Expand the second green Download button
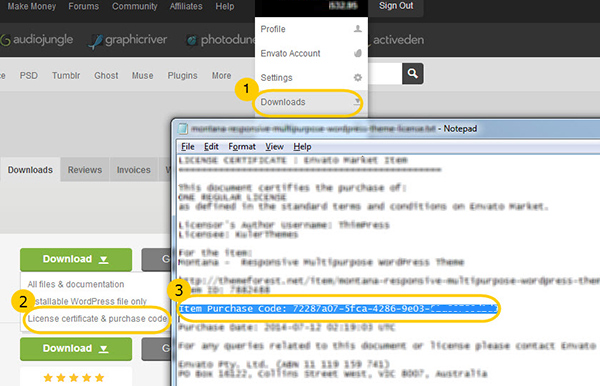 click(76, 349)
